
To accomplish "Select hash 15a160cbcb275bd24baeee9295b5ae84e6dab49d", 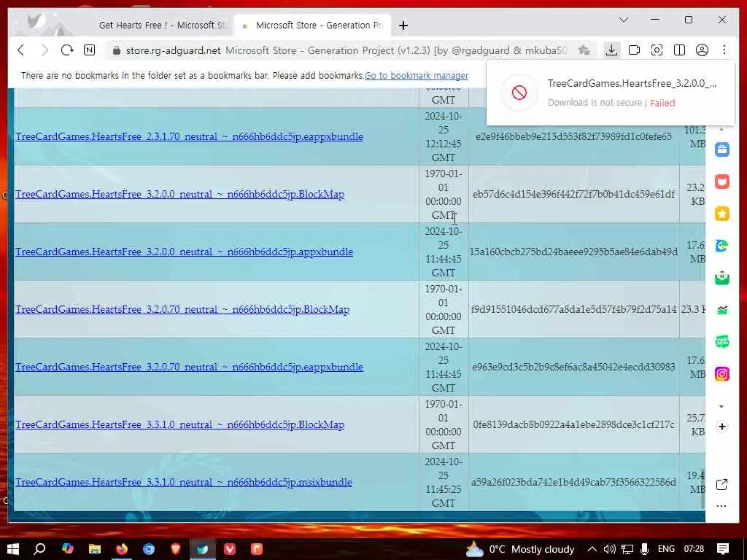I will tap(573, 252).
